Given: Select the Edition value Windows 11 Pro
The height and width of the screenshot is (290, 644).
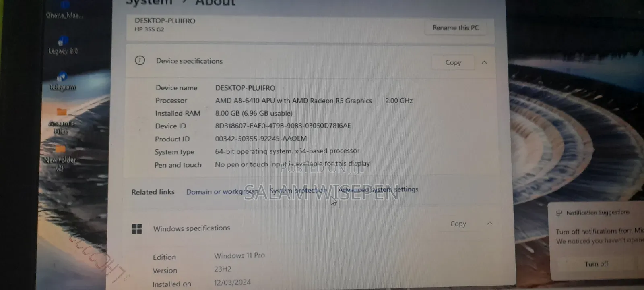Looking at the screenshot, I should (239, 255).
